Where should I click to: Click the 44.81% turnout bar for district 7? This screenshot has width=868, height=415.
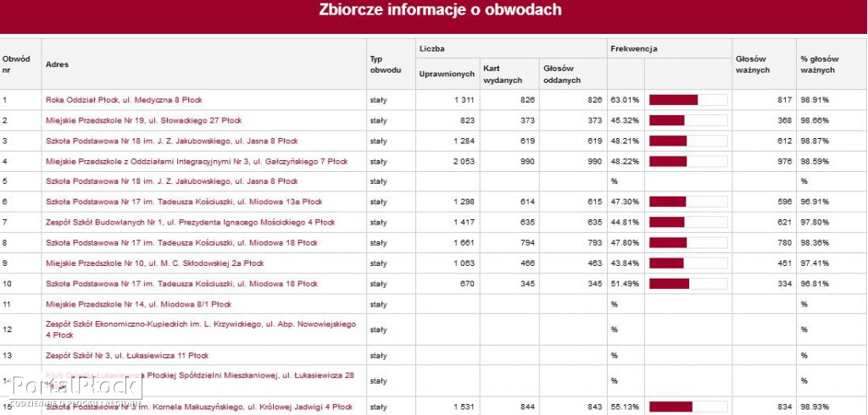click(688, 223)
